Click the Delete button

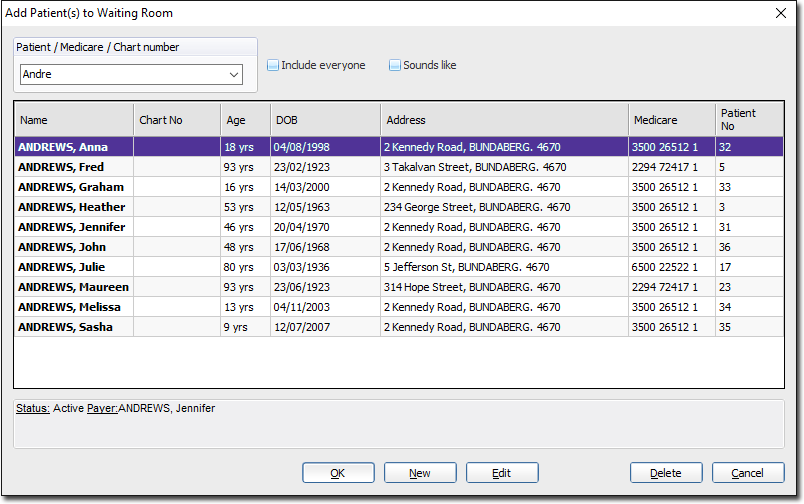click(x=666, y=473)
